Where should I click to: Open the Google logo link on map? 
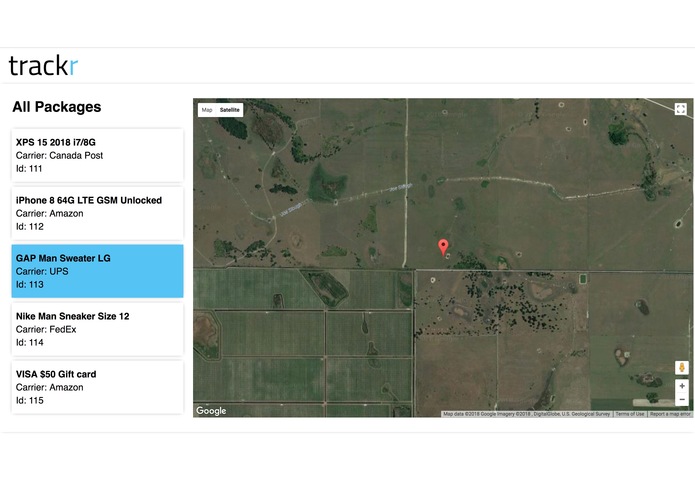point(211,411)
